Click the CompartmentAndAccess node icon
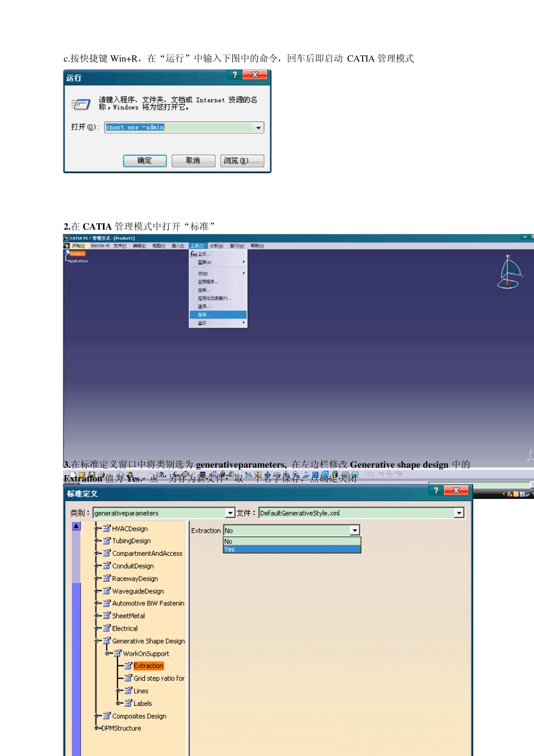 click(x=107, y=553)
